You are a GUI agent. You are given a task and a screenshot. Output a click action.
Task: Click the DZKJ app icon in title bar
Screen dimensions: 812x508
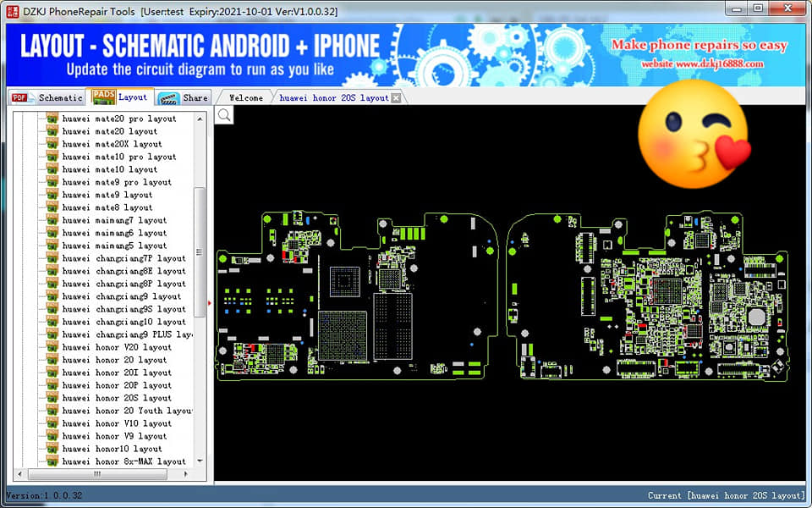(x=12, y=11)
